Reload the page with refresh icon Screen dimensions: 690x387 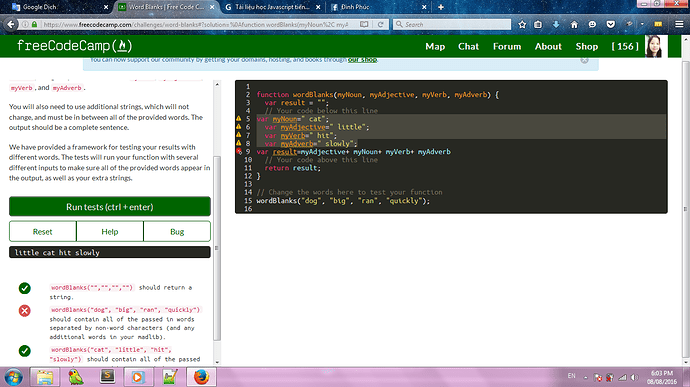[x=381, y=25]
